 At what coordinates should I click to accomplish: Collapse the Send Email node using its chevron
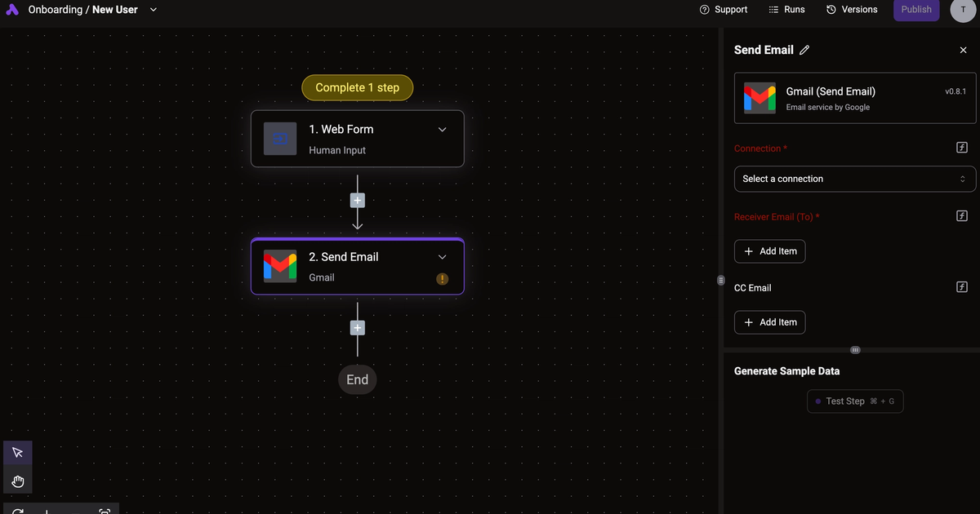point(442,256)
